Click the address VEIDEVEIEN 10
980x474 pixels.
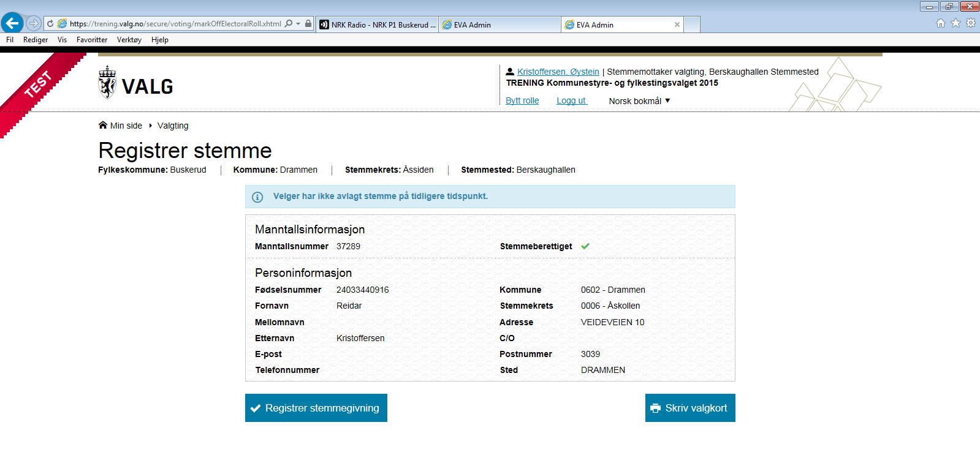pyautogui.click(x=613, y=322)
